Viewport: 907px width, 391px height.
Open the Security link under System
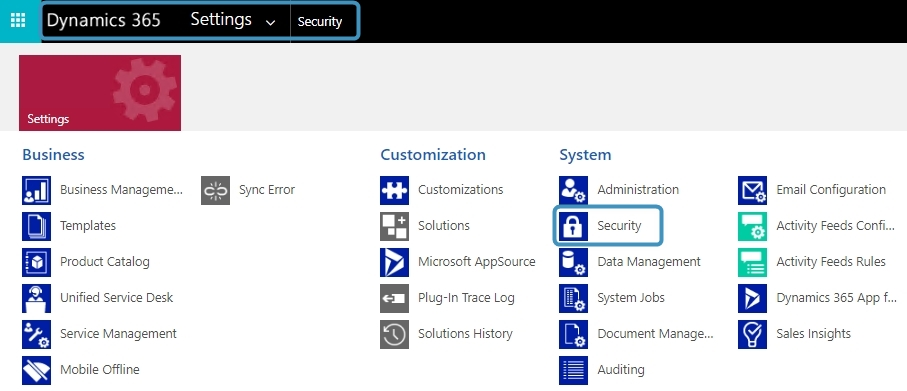(x=620, y=226)
